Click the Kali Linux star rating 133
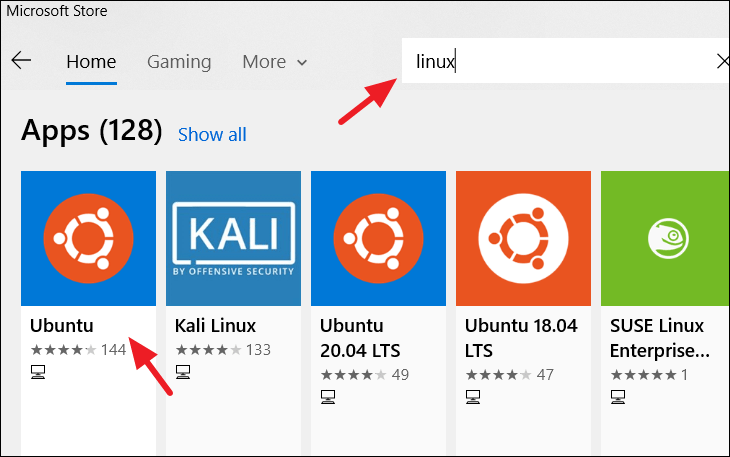730x457 pixels. [x=223, y=349]
